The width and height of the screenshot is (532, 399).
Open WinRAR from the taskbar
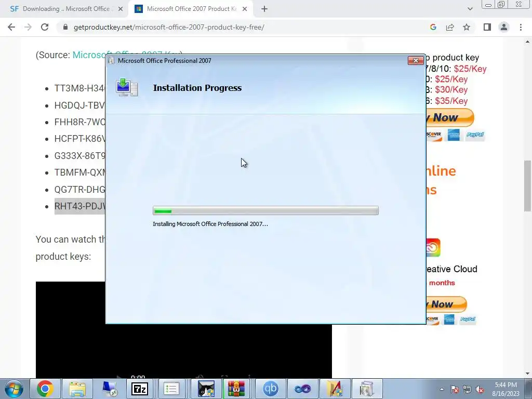pos(236,389)
